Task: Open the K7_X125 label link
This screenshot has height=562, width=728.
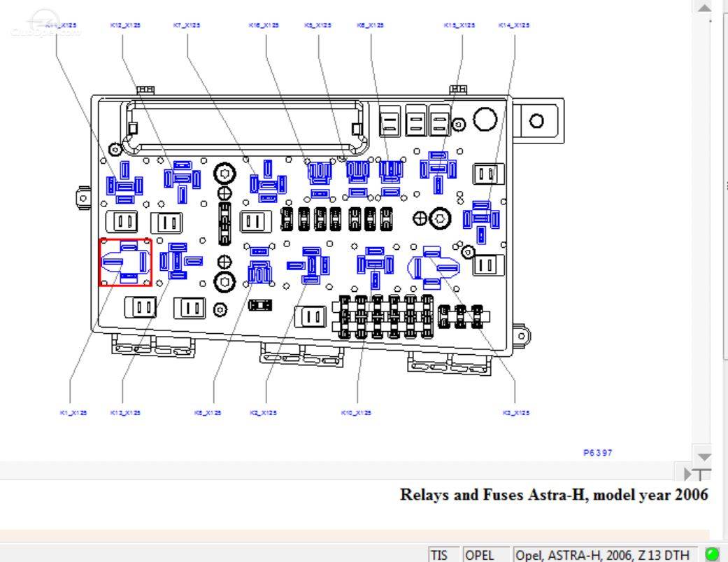Action: click(186, 25)
